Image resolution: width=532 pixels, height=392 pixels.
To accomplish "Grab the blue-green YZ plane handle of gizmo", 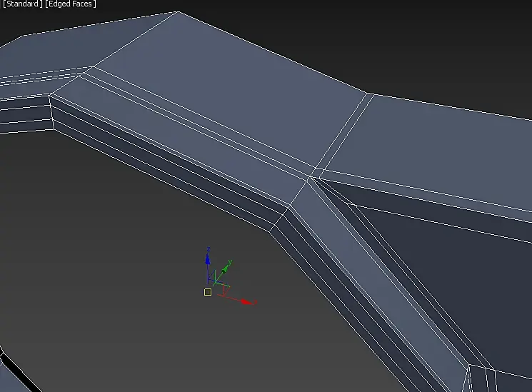I will (211, 276).
